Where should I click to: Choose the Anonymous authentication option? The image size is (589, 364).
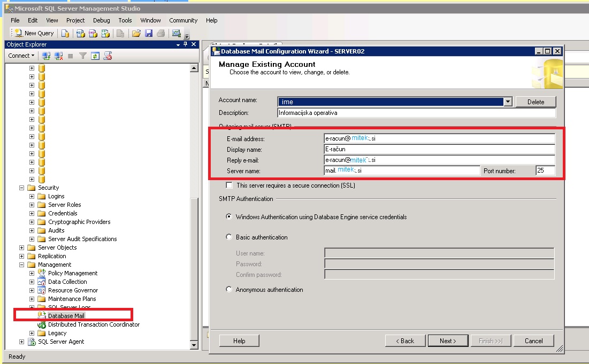click(229, 289)
